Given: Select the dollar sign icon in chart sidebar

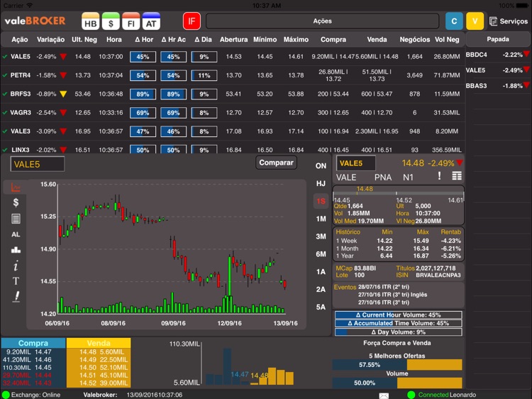Looking at the screenshot, I should click(x=16, y=202).
